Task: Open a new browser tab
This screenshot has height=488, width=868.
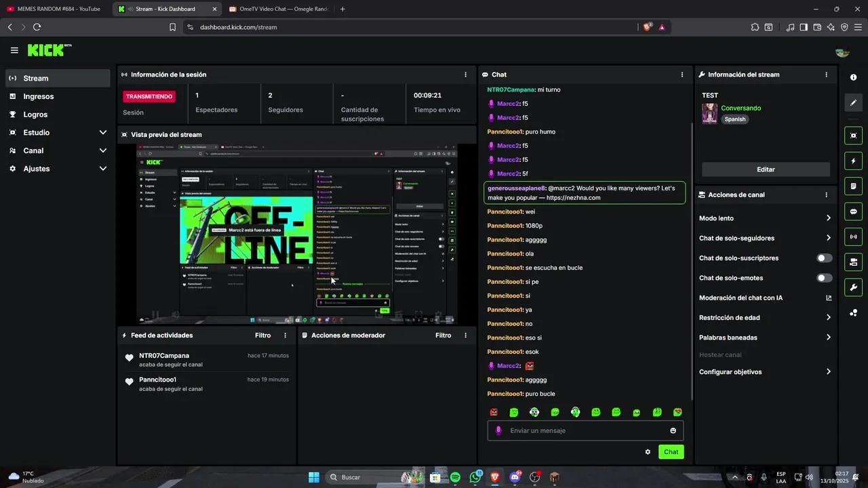Action: 342,9
